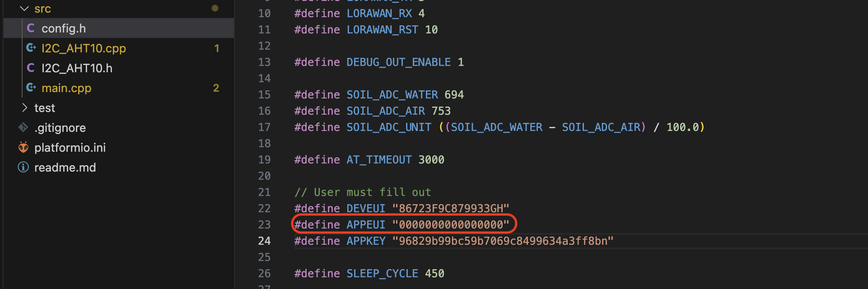
Task: Click the problems badge "1" on I2C_AHT10.cpp
Action: click(217, 48)
